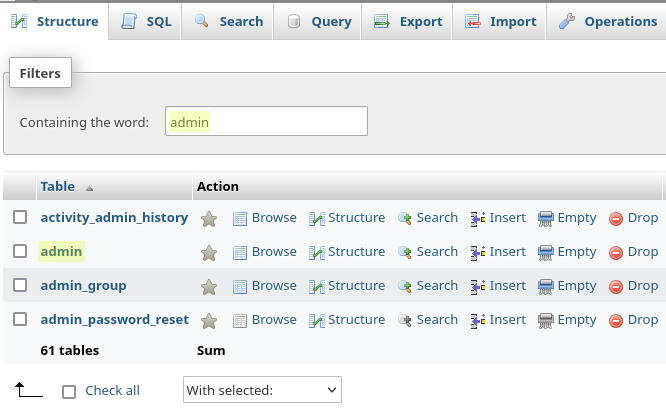
Task: Mark admin_group as favorite with star
Action: point(209,287)
